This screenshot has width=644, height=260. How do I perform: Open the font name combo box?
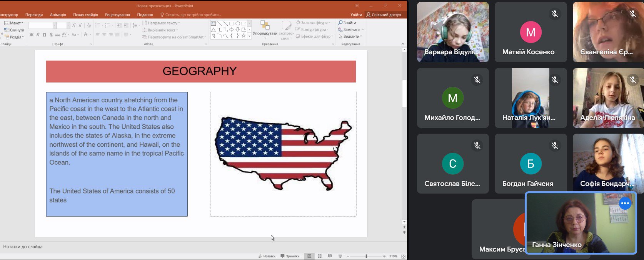(42, 25)
